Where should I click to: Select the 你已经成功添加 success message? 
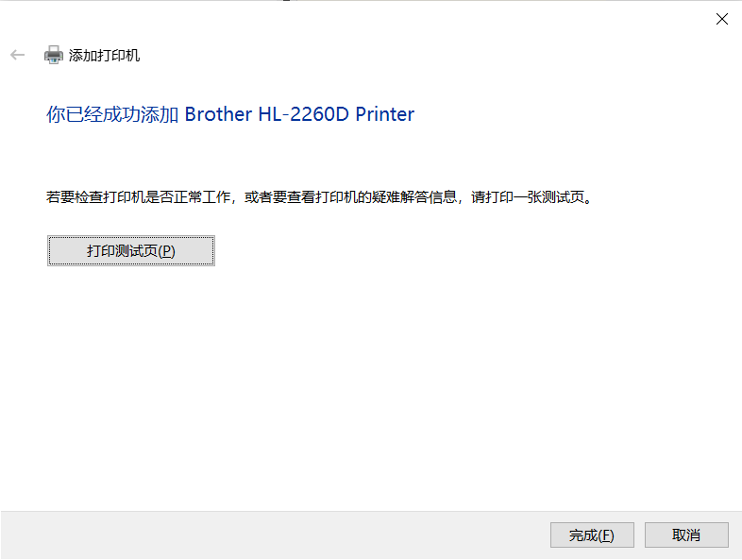112,114
